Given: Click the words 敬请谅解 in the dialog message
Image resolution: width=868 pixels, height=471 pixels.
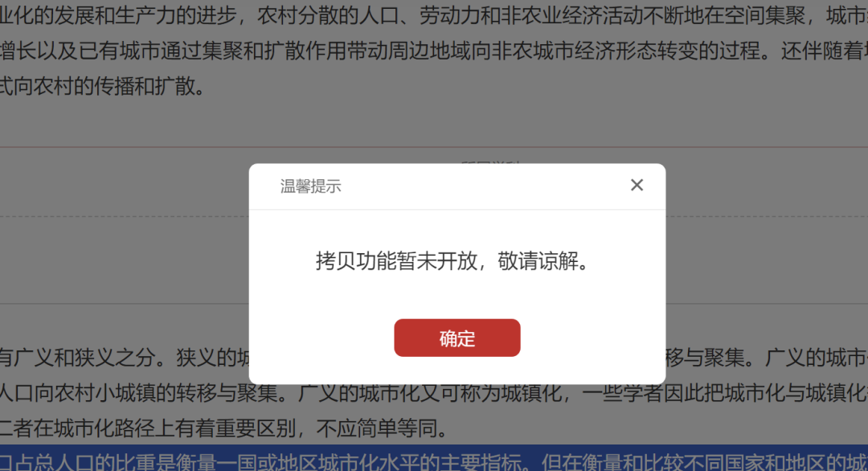Looking at the screenshot, I should point(538,260).
